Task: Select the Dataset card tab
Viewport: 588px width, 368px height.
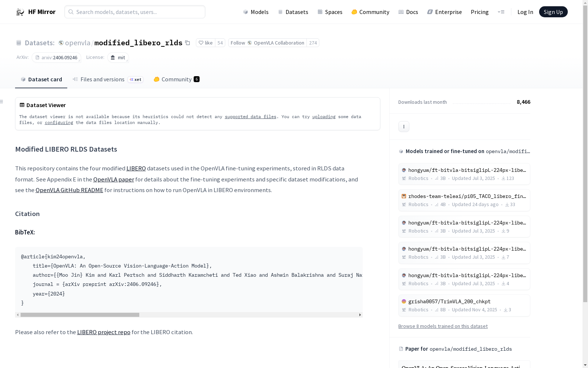Action: click(41, 79)
